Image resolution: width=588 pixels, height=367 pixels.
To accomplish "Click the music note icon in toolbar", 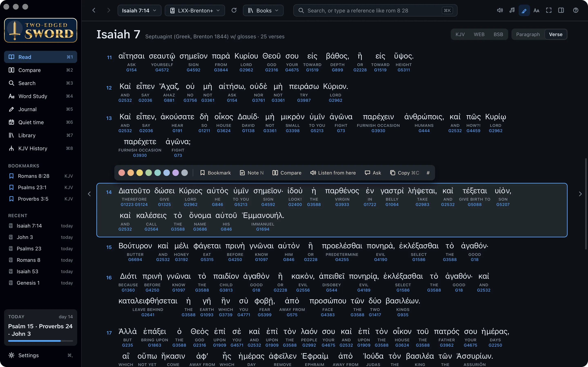I will 512,10.
